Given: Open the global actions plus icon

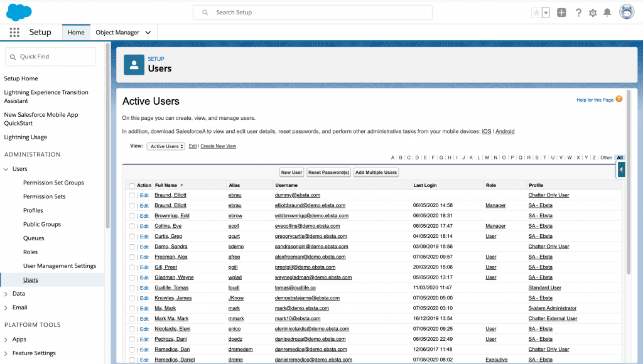Looking at the screenshot, I should click(x=561, y=13).
